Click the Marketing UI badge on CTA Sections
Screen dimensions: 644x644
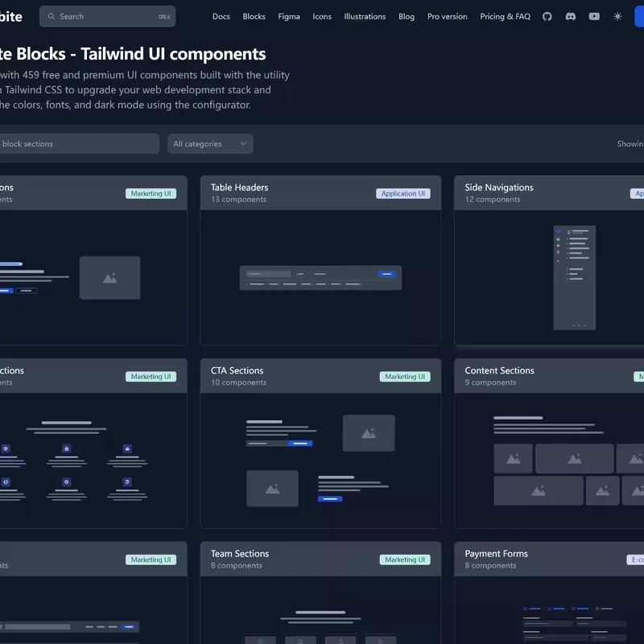coord(405,377)
